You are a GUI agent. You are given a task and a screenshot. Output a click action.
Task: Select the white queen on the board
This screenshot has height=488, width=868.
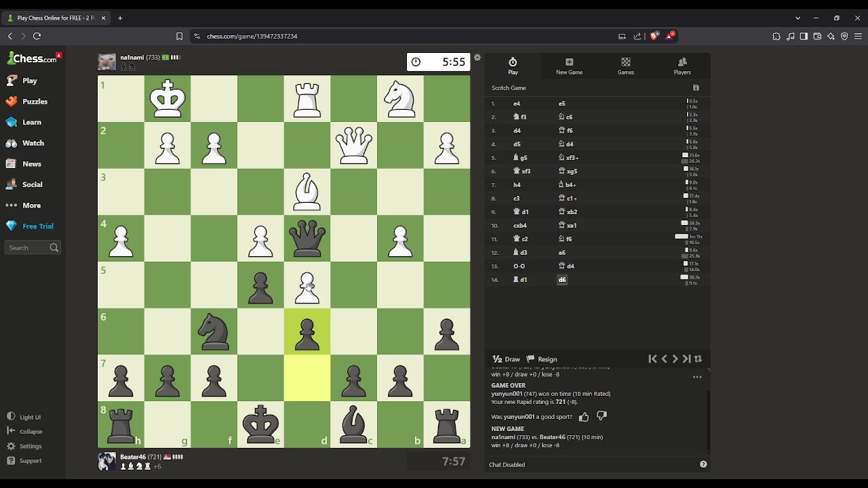(354, 145)
